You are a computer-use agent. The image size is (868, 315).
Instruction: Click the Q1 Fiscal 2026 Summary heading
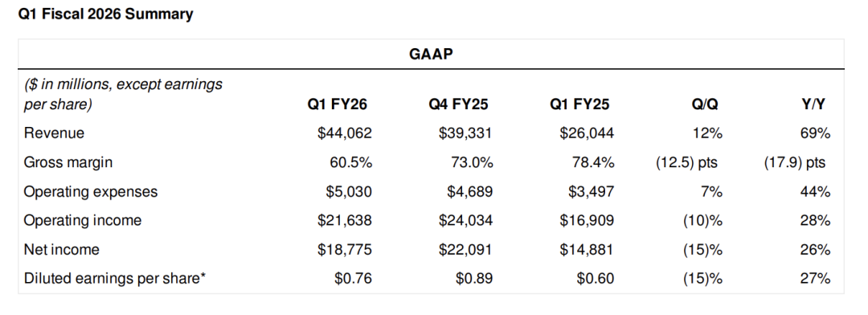(106, 14)
